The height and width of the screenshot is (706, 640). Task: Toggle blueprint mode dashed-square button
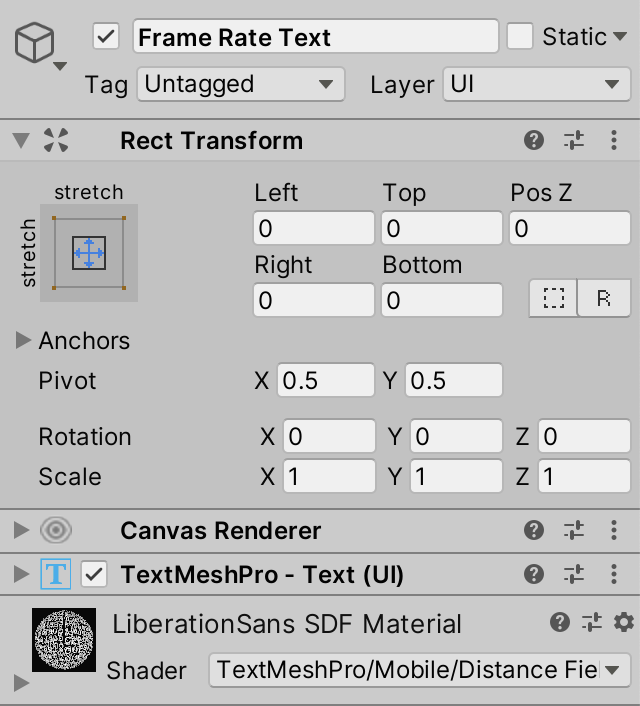click(x=554, y=299)
